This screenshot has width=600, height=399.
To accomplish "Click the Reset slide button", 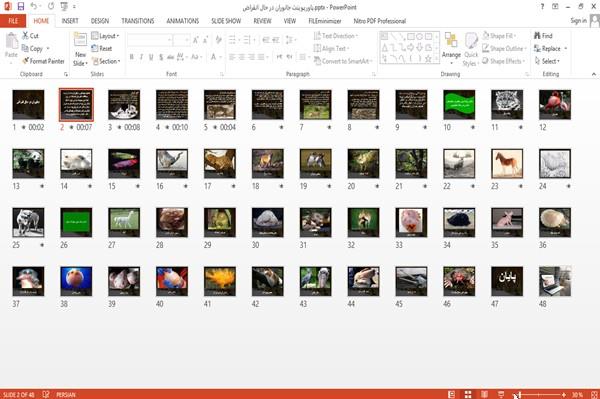I will click(x=102, y=49).
